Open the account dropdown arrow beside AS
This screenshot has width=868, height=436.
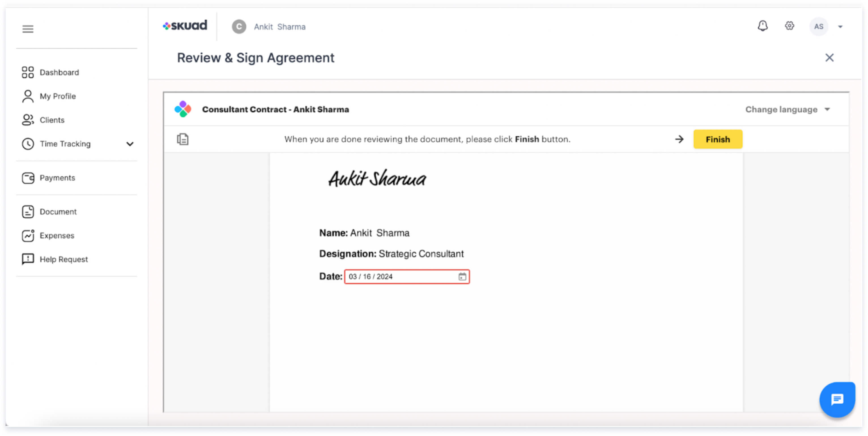pos(840,27)
